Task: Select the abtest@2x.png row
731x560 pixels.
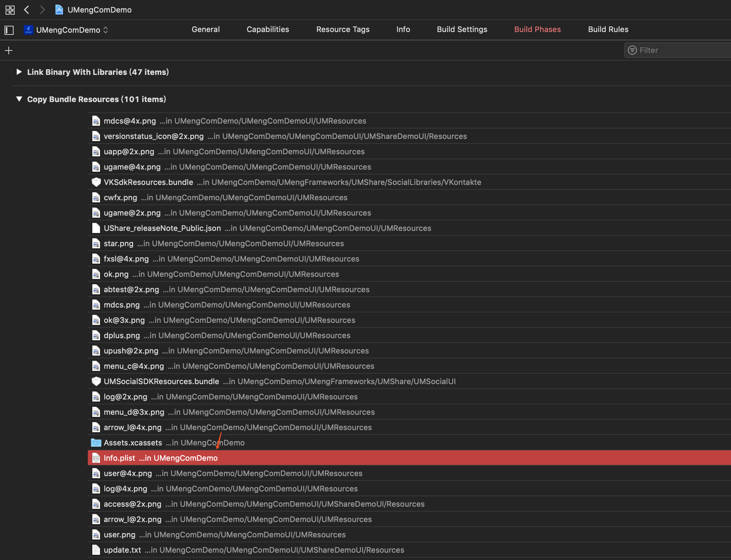Action: pos(409,289)
